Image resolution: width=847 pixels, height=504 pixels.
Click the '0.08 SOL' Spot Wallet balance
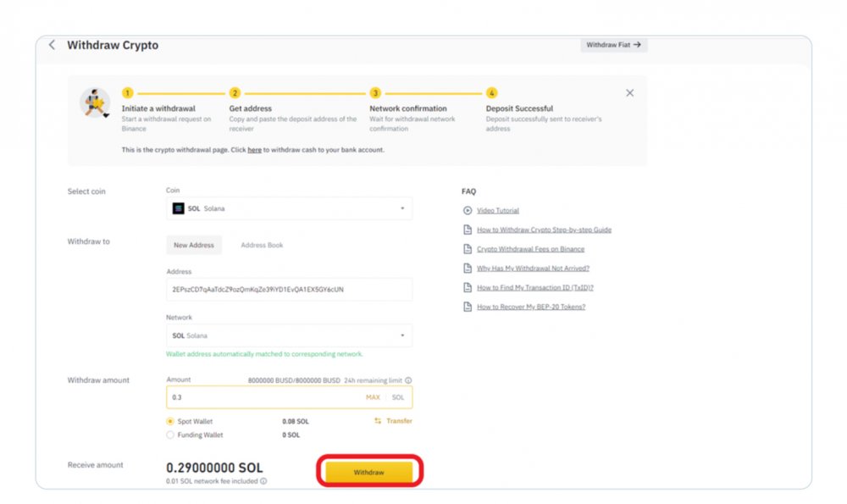click(296, 421)
